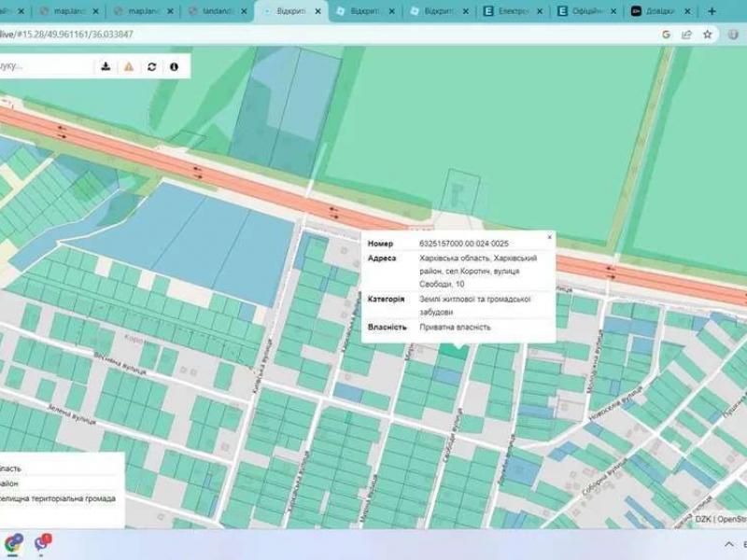
Task: Close the Довідки tab
Action: 687,11
